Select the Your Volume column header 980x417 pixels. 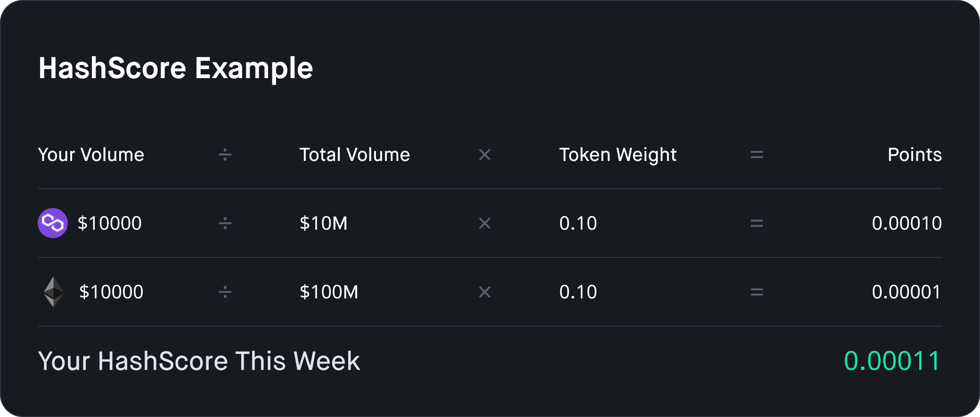coord(91,155)
